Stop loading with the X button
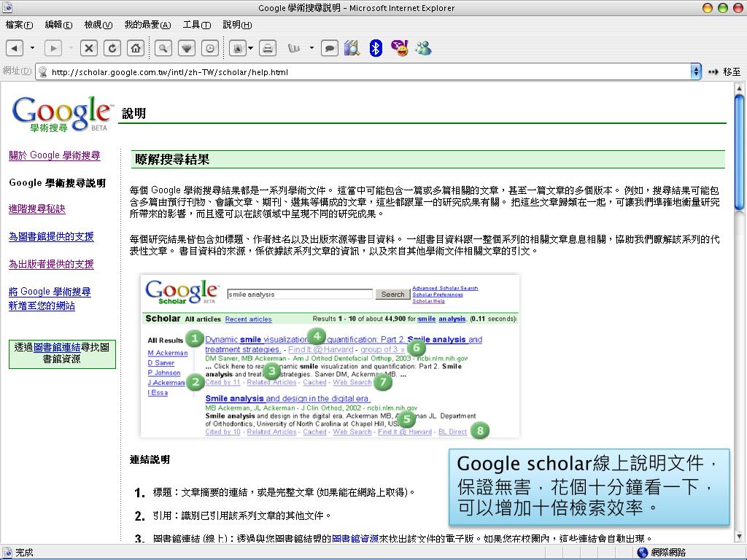The image size is (747, 560). (88, 48)
